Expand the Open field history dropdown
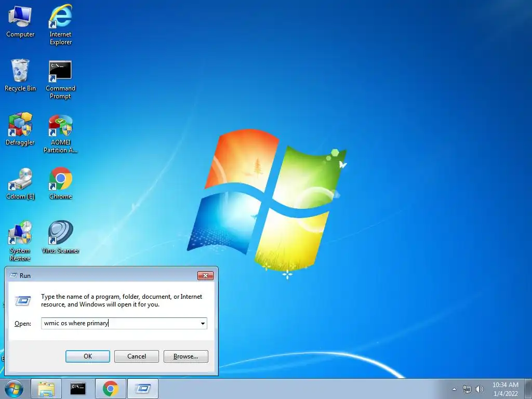This screenshot has height=399, width=532. click(203, 323)
